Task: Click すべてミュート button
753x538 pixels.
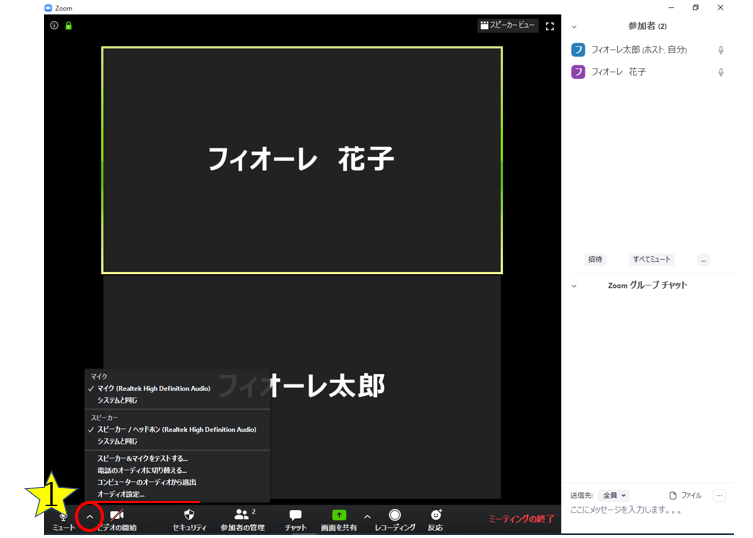Action: click(x=651, y=259)
